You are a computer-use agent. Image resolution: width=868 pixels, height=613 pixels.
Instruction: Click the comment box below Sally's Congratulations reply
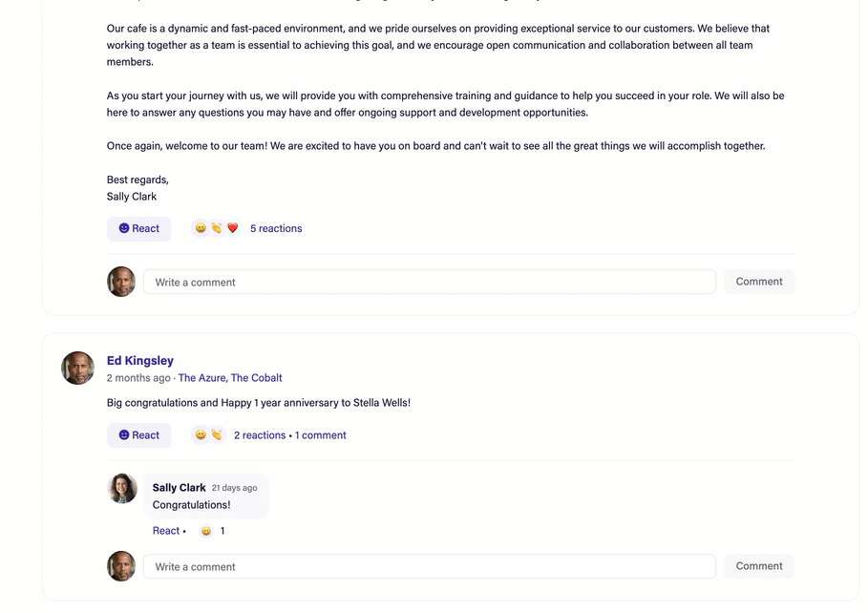click(429, 566)
